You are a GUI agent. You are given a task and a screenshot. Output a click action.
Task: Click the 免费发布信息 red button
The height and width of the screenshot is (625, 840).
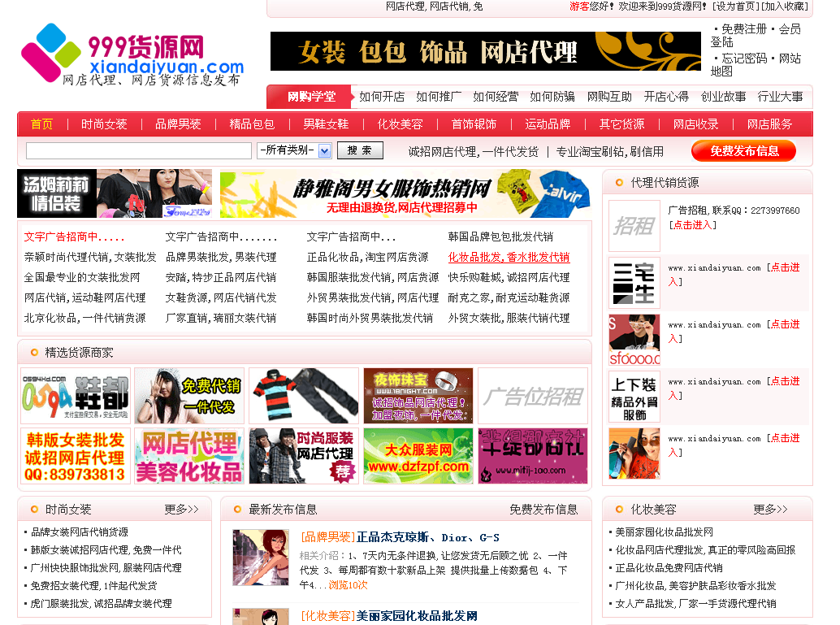[x=743, y=151]
